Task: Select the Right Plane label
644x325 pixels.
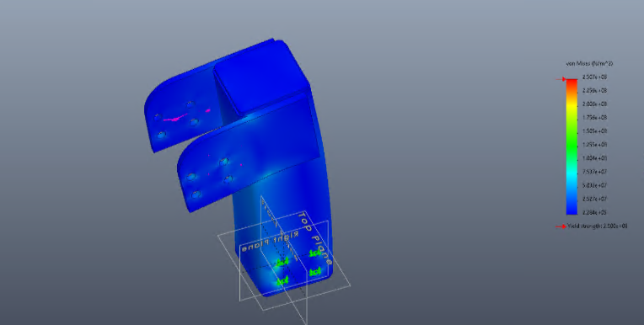Action: click(x=271, y=242)
